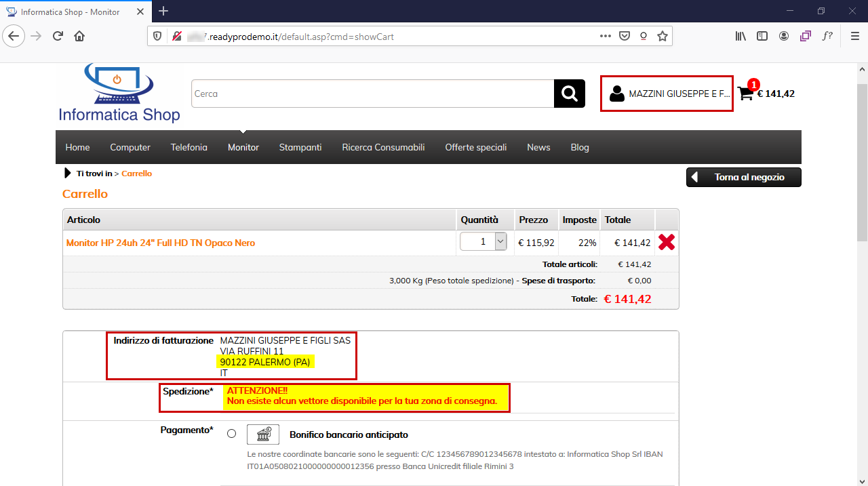Open the MAZZINI GIUSEPPE account menu
The image size is (868, 486).
(667, 94)
